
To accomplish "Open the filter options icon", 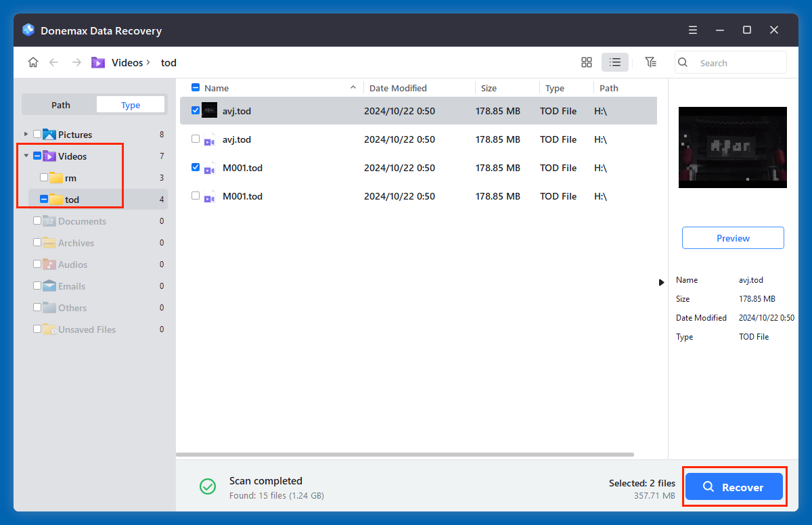I will [x=650, y=62].
